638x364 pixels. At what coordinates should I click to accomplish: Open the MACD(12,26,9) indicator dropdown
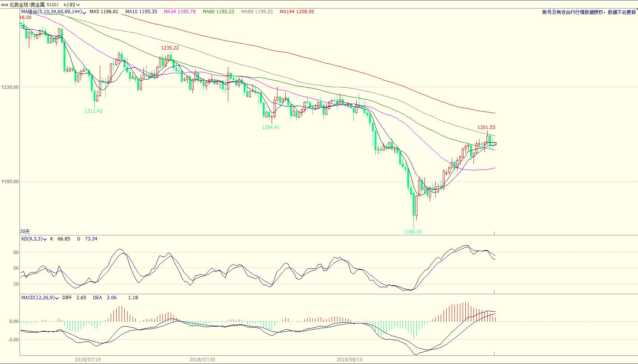57,298
